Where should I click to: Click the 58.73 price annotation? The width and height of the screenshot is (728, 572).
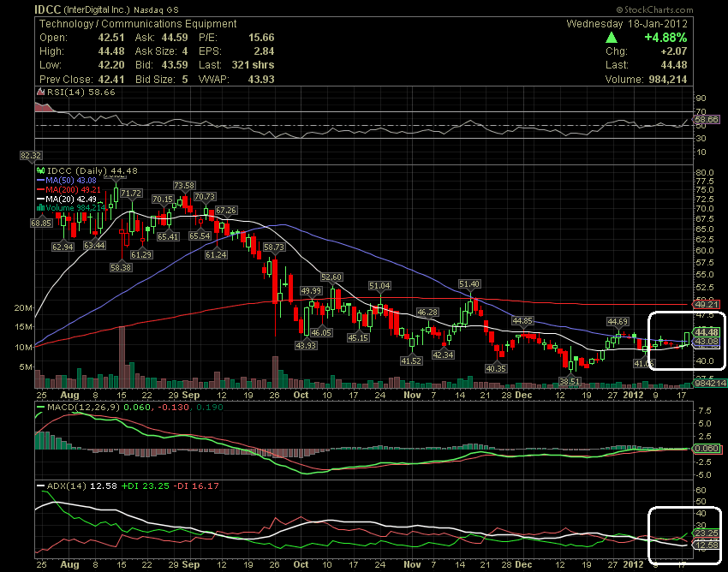(274, 247)
